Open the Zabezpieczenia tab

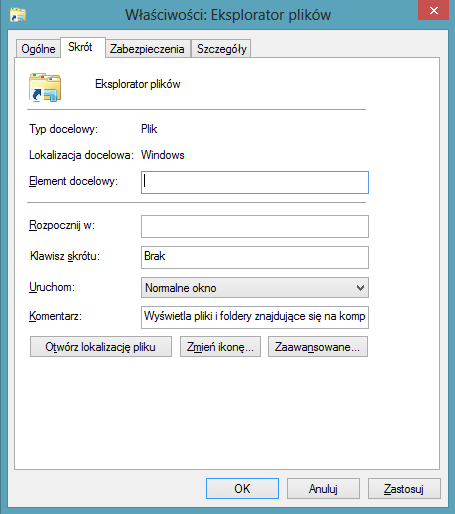(x=147, y=49)
